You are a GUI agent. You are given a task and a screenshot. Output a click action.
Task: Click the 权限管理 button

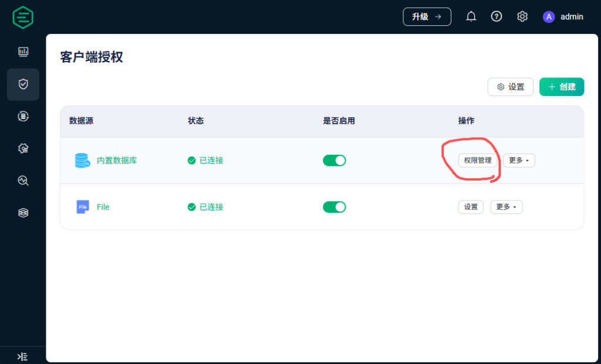pos(478,161)
